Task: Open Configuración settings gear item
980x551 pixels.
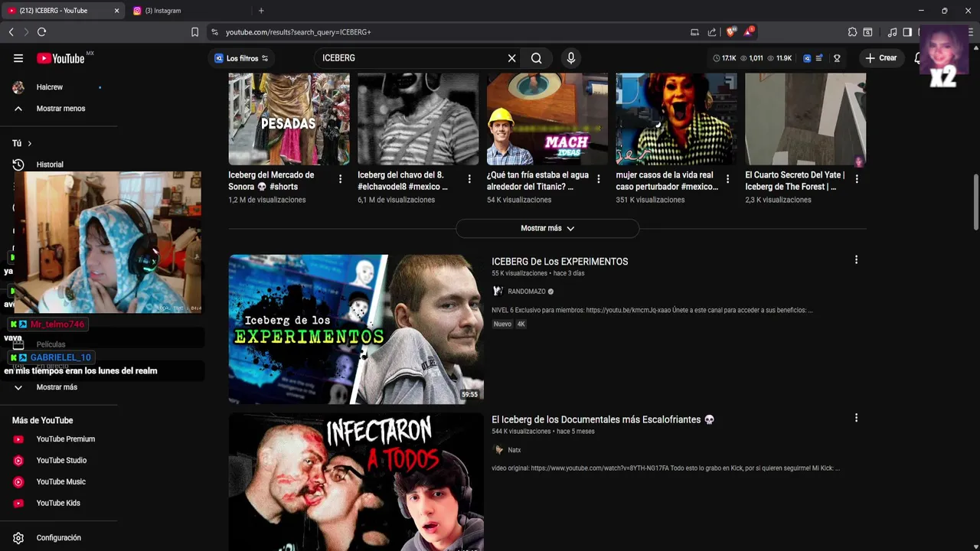Action: [x=58, y=538]
